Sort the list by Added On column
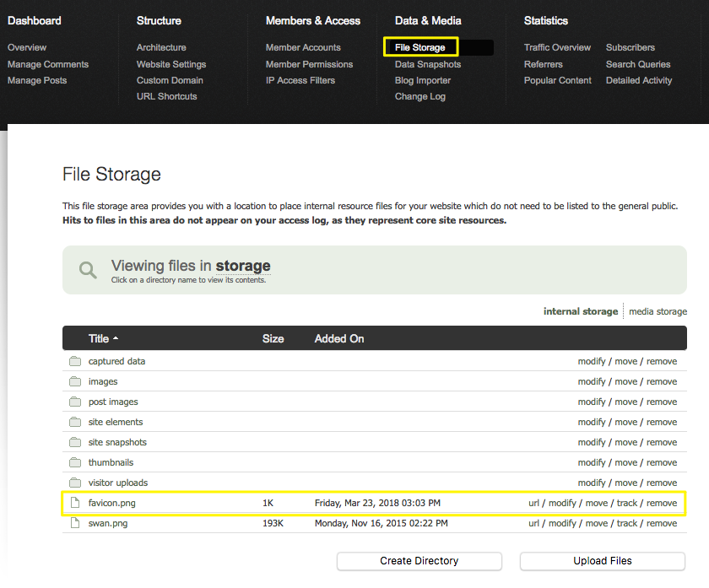The height and width of the screenshot is (588, 709). pos(338,338)
